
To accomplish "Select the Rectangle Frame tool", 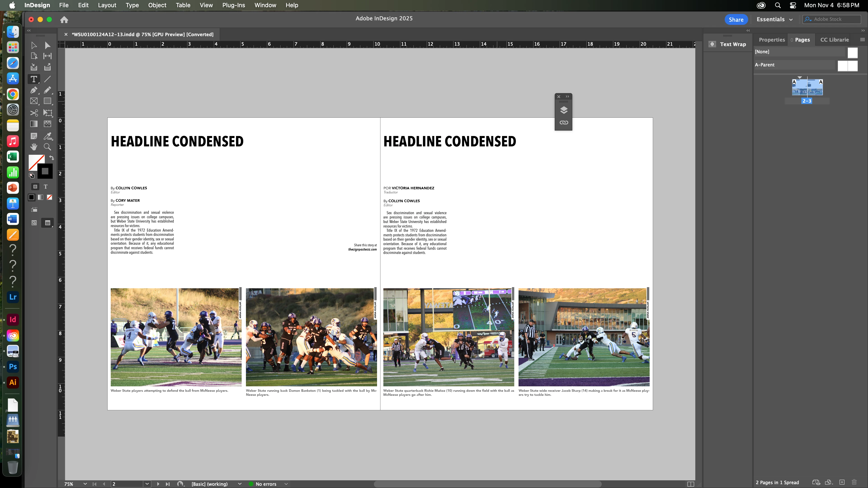I will (x=34, y=101).
